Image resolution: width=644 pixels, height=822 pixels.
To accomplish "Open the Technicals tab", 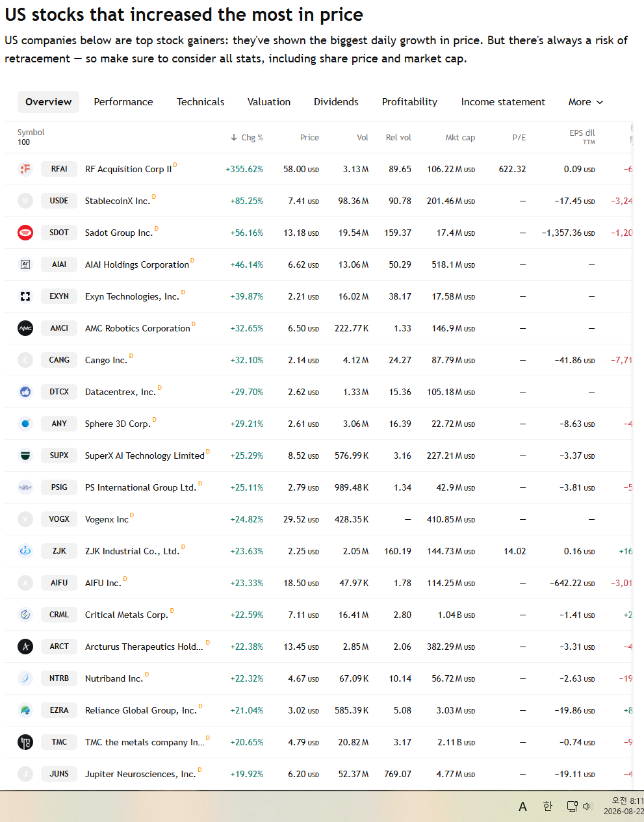I will click(200, 102).
